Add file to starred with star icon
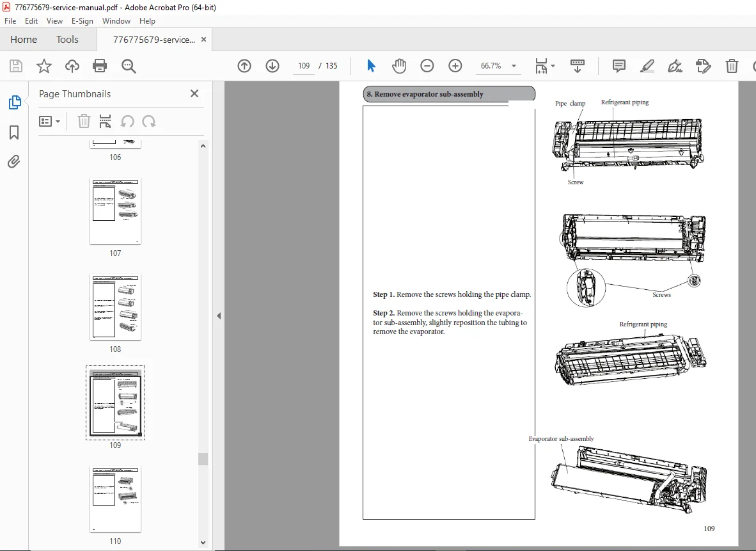756x551 pixels. (44, 66)
